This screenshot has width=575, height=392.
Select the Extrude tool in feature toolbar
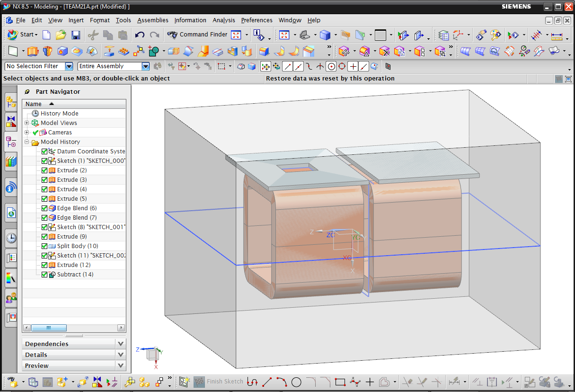click(32, 51)
